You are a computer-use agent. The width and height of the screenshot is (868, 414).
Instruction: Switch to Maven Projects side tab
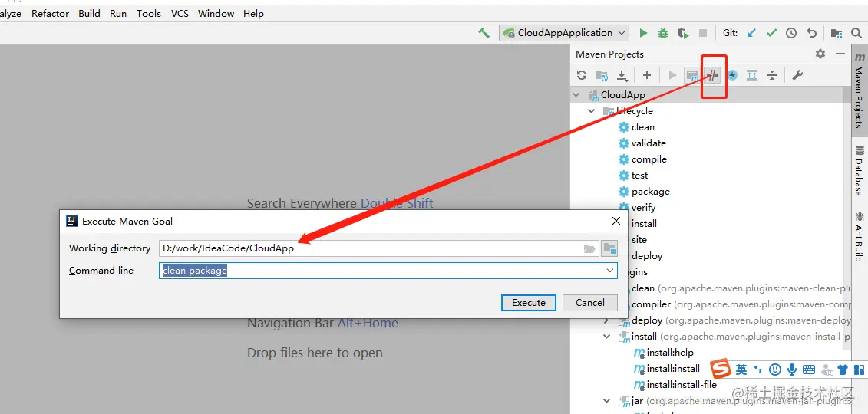point(859,91)
